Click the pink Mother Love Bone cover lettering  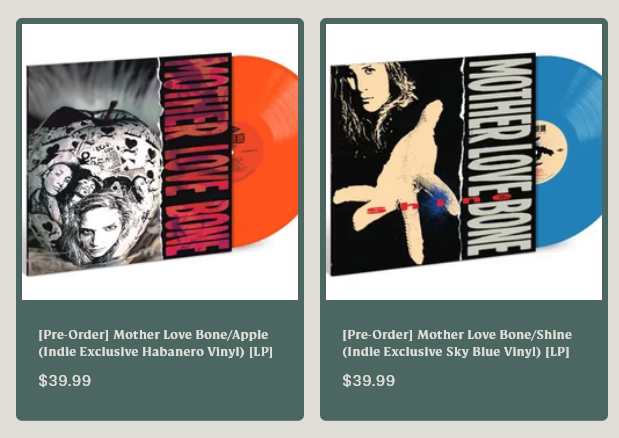[x=196, y=156]
